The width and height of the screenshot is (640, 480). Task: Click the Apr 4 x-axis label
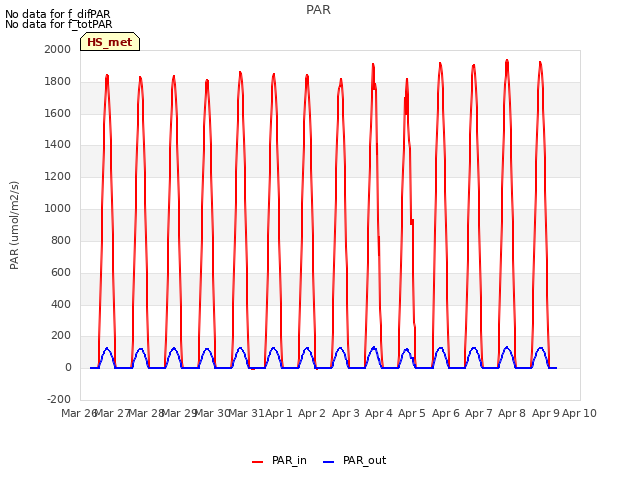tap(379, 413)
